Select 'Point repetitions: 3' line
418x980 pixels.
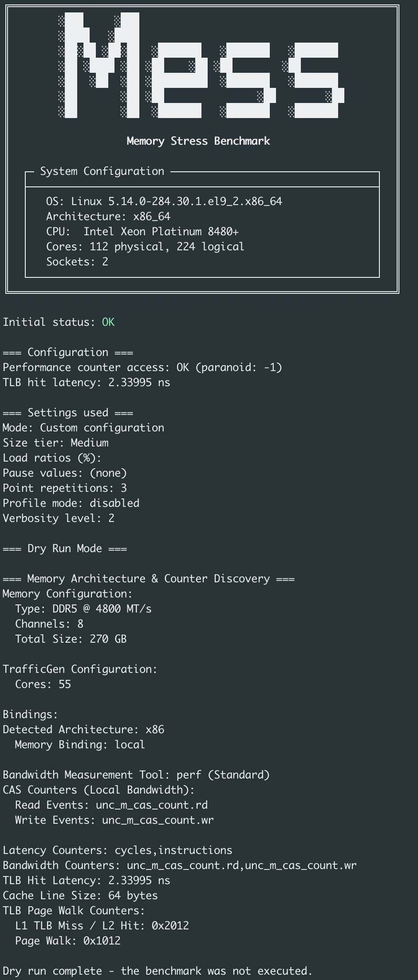click(65, 488)
